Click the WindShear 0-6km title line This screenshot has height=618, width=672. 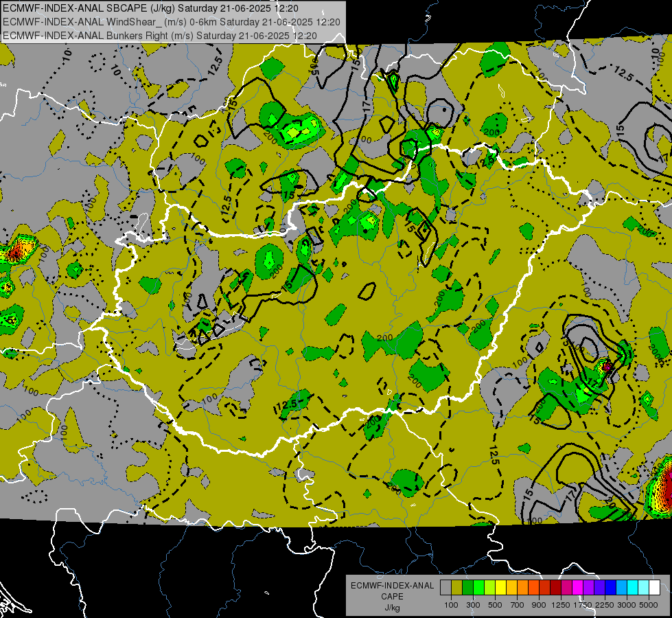coord(172,22)
